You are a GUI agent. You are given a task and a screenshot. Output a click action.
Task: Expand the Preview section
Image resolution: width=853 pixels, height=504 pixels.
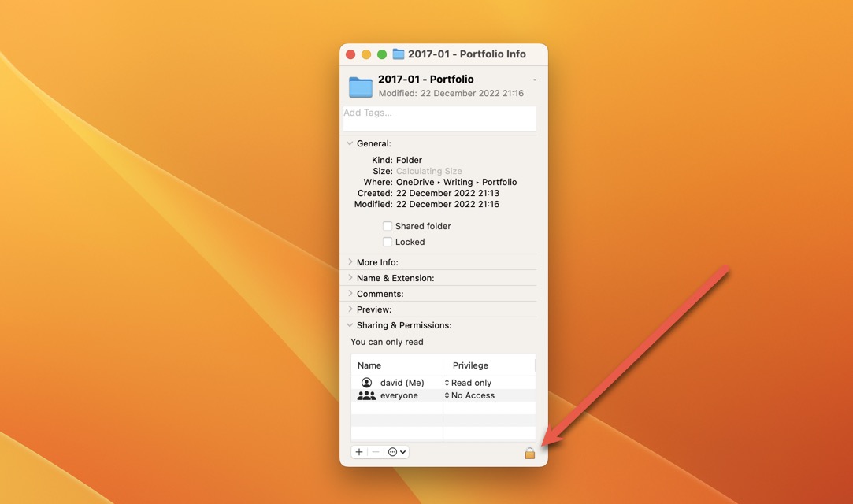pos(350,309)
